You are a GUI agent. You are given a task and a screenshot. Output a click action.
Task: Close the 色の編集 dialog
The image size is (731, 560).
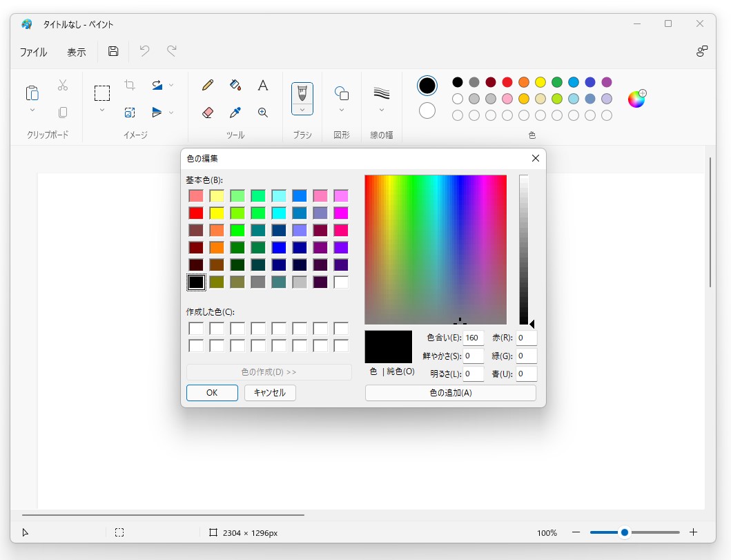[x=536, y=158]
